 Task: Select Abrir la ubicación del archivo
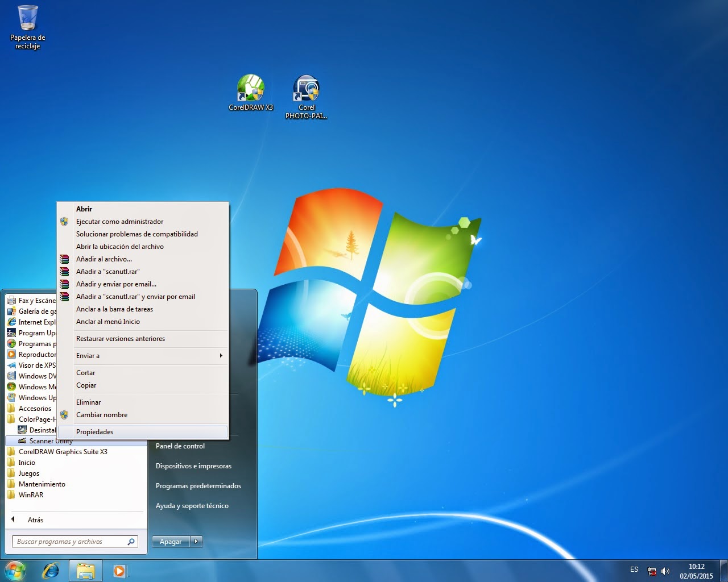[143, 247]
